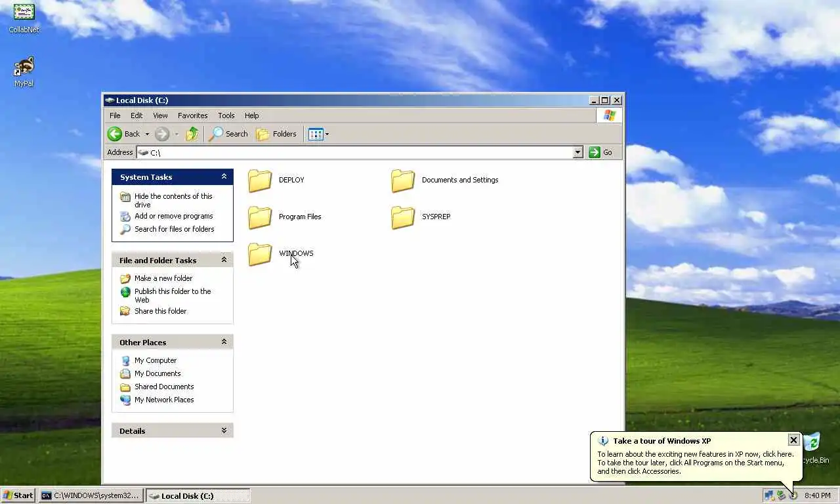This screenshot has height=504, width=840.
Task: Click the network tray icon
Action: (768, 495)
